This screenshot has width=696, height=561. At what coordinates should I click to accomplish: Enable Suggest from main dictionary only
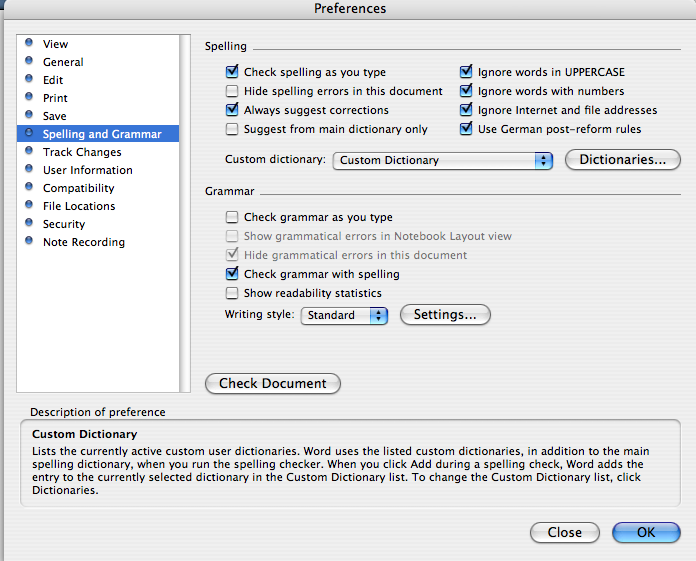232,129
